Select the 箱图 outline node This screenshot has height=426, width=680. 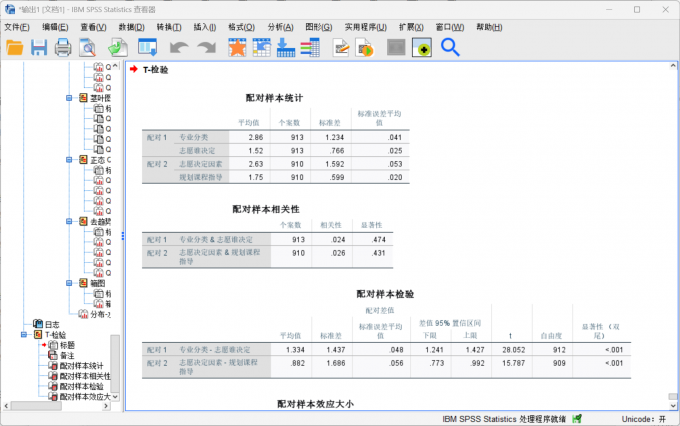pyautogui.click(x=98, y=283)
